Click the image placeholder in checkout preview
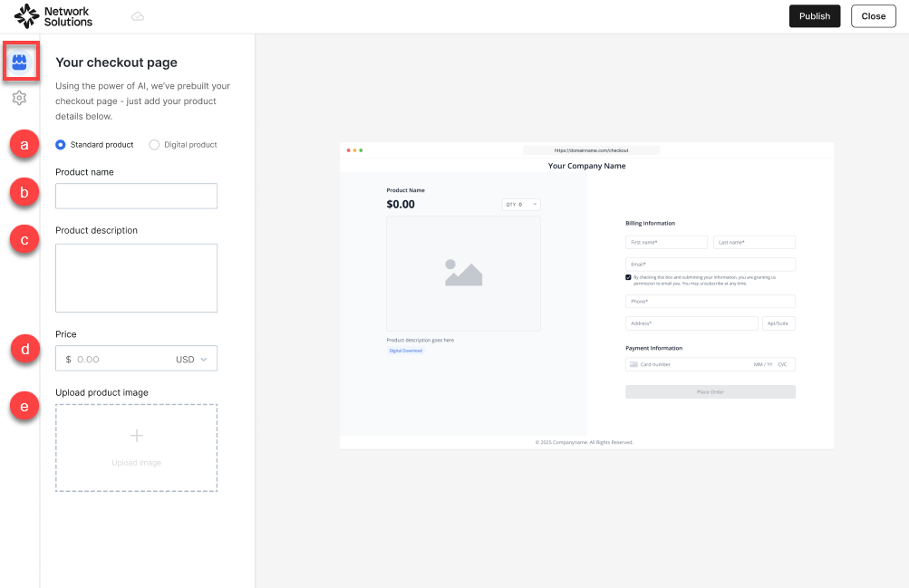Screen dimensions: 909x588 (x=463, y=274)
